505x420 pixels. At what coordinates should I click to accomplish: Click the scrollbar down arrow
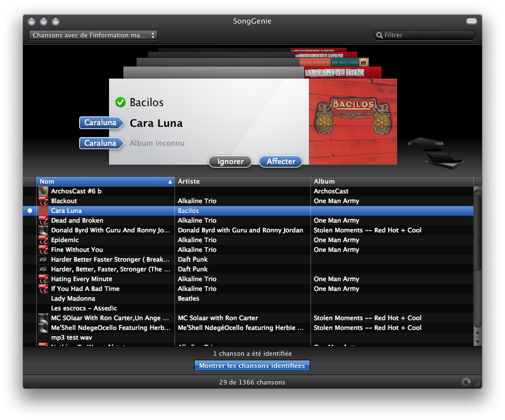477,341
